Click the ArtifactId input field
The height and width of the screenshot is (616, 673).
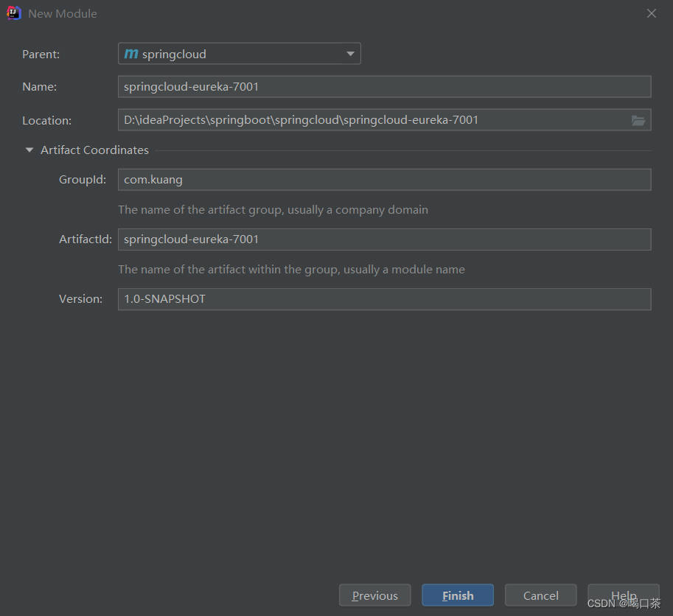384,239
